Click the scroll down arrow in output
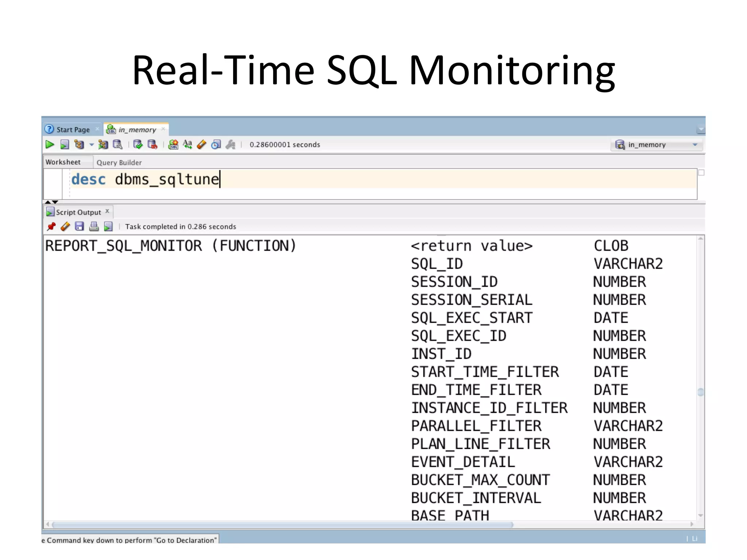The width and height of the screenshot is (747, 560). 701,516
